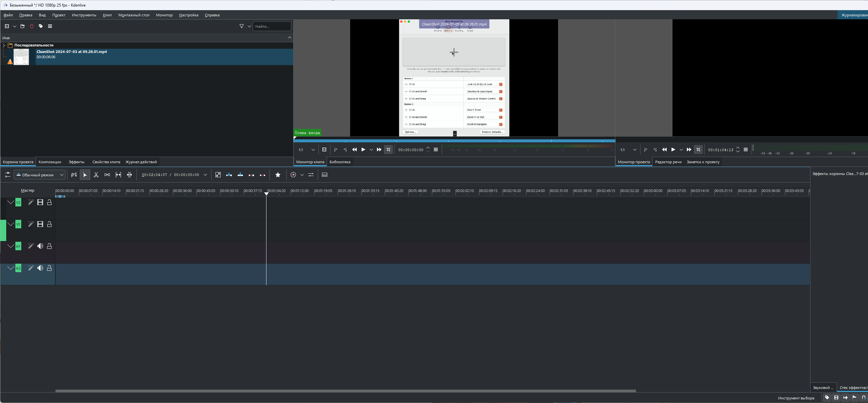This screenshot has width=868, height=403.
Task: Mute audio track A1
Action: point(40,246)
